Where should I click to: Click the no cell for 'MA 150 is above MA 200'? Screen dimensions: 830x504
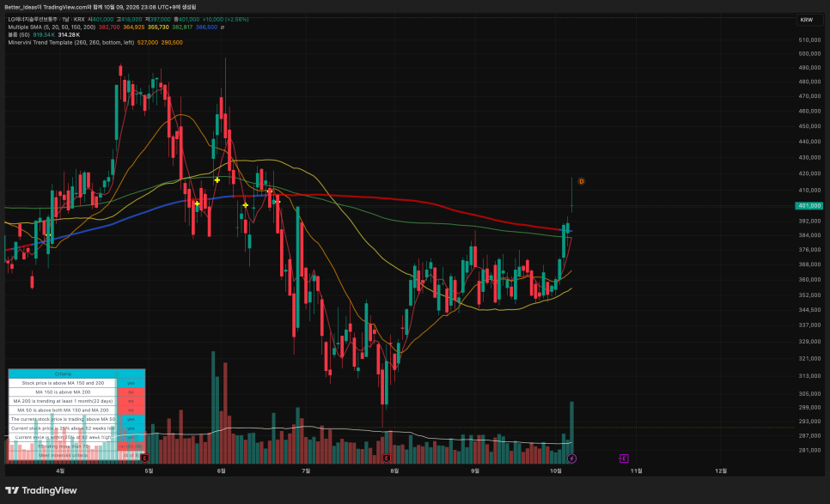131,392
